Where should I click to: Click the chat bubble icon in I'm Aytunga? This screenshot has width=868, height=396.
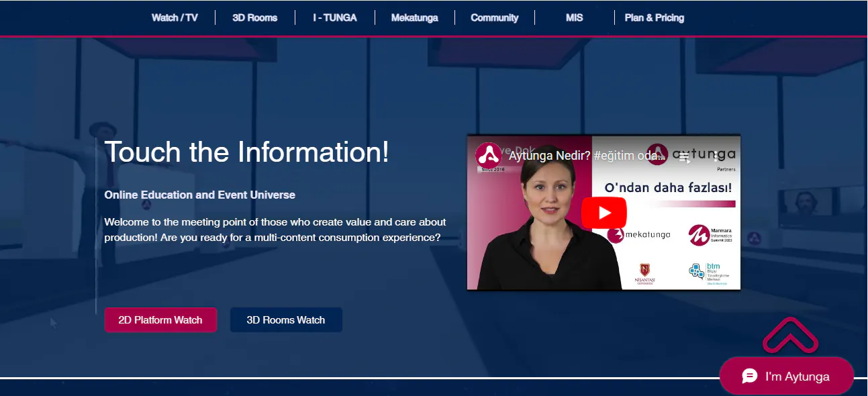[749, 377]
